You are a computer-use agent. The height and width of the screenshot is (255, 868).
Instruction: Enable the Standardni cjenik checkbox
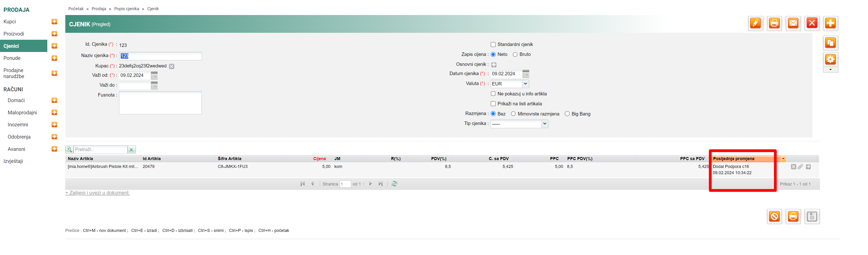(493, 45)
